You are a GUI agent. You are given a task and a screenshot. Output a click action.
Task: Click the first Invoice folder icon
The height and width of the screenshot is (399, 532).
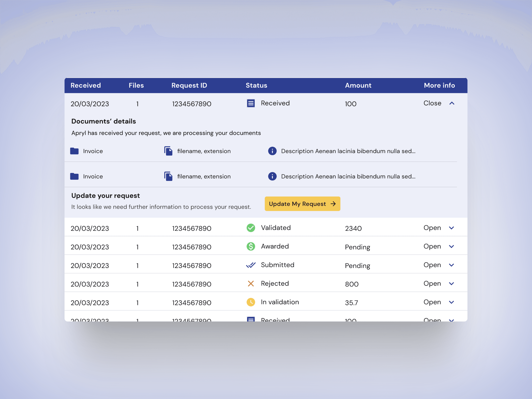(x=74, y=151)
